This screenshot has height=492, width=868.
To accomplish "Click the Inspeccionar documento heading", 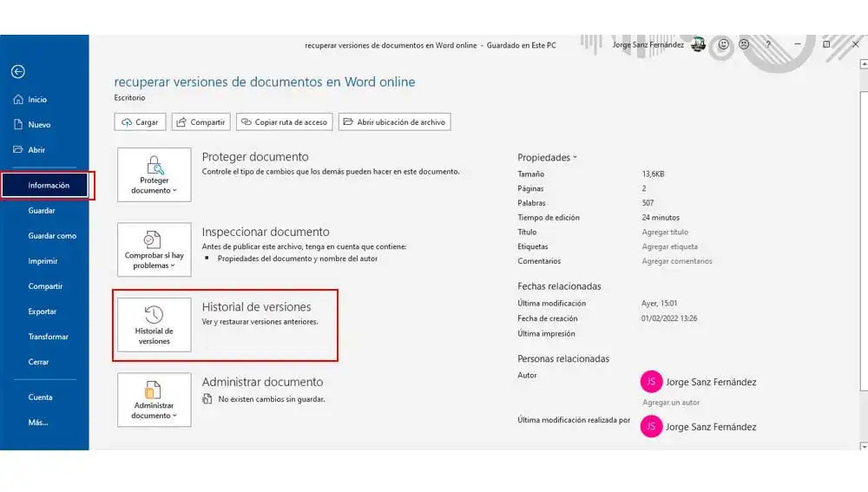I will coord(265,232).
